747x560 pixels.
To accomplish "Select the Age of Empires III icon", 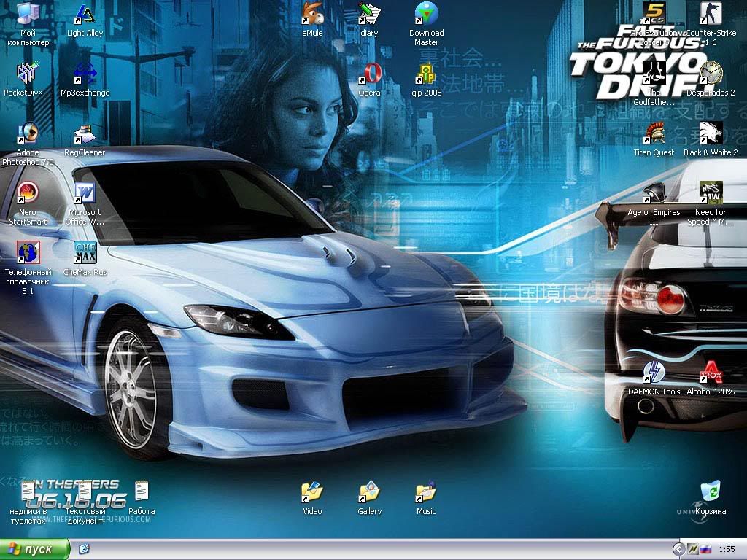I will click(x=654, y=192).
